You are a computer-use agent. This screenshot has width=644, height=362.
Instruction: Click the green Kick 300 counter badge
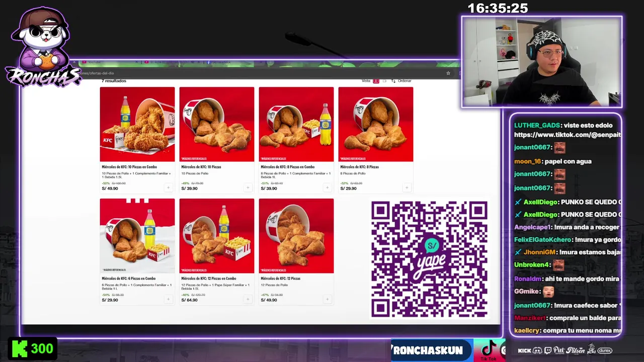pos(33,348)
